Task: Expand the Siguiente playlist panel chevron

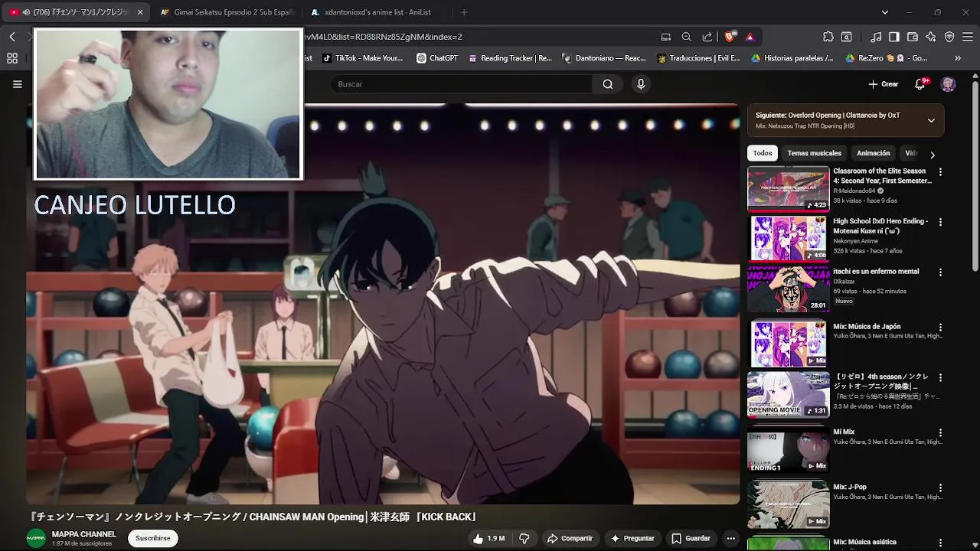Action: [931, 120]
